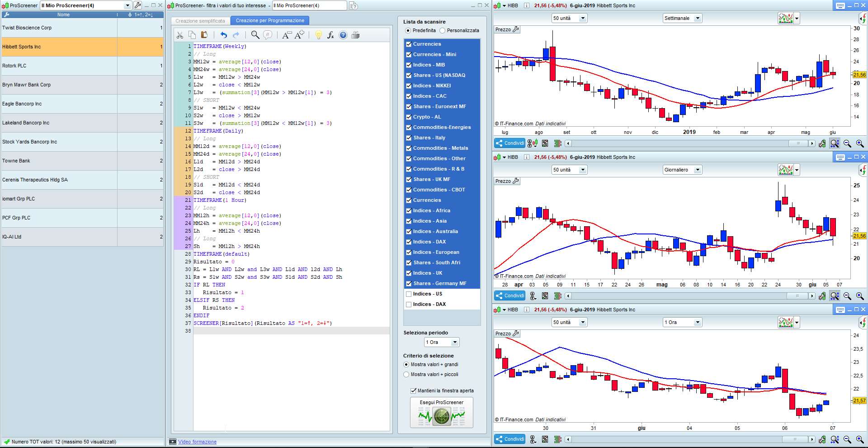Image resolution: width=868 pixels, height=448 pixels.
Task: Click the lightbulb help icon in editor
Action: (x=318, y=35)
